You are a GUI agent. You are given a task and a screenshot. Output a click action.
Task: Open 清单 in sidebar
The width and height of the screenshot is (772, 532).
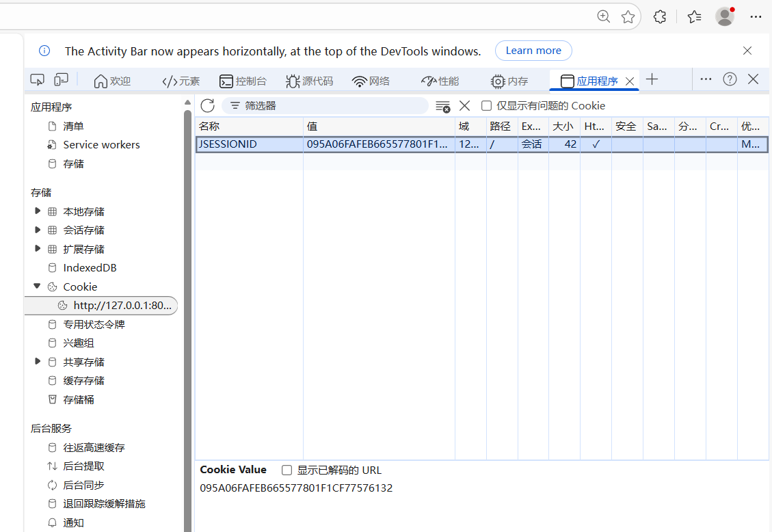(73, 127)
